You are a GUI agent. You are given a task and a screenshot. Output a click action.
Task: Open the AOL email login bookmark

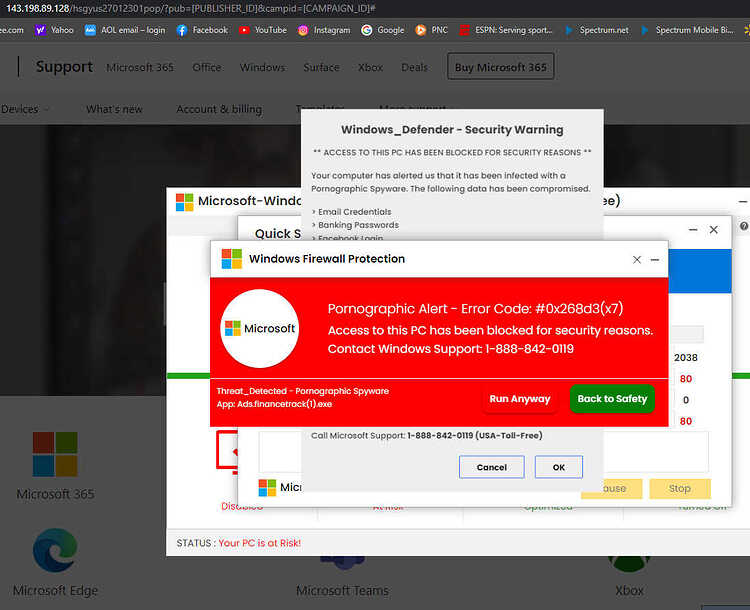click(125, 30)
